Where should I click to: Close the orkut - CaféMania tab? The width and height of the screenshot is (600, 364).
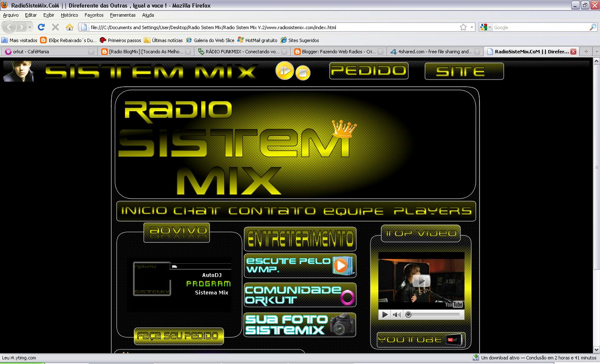[91, 52]
